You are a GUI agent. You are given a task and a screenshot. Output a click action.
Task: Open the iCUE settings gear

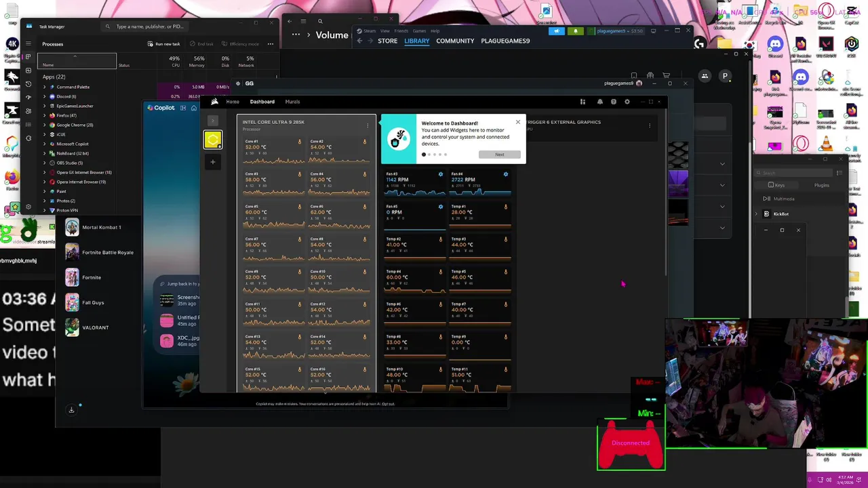[627, 102]
